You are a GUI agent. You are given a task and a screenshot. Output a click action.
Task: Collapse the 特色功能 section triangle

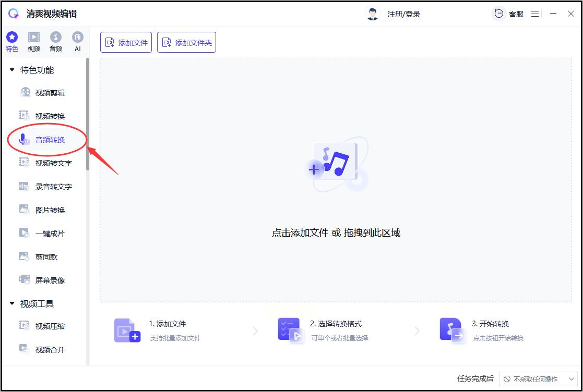12,70
